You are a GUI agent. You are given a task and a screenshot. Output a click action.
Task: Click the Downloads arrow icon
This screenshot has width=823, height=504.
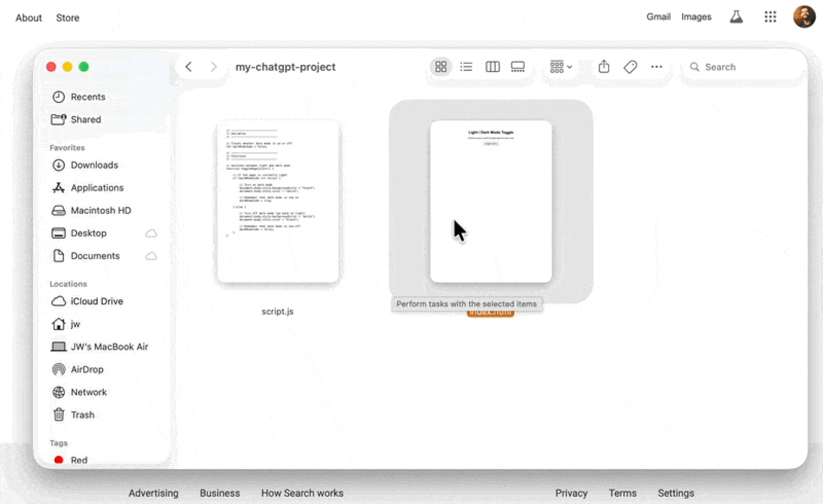[58, 165]
